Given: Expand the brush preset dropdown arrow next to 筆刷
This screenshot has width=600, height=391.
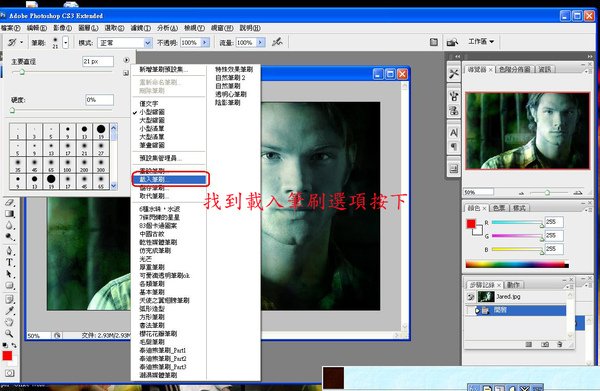Looking at the screenshot, I should tap(65, 42).
